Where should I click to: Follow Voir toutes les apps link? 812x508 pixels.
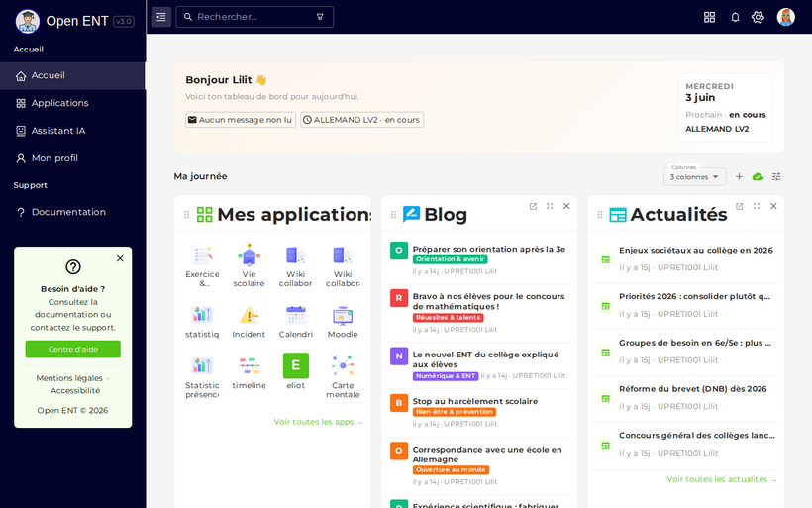pos(319,422)
